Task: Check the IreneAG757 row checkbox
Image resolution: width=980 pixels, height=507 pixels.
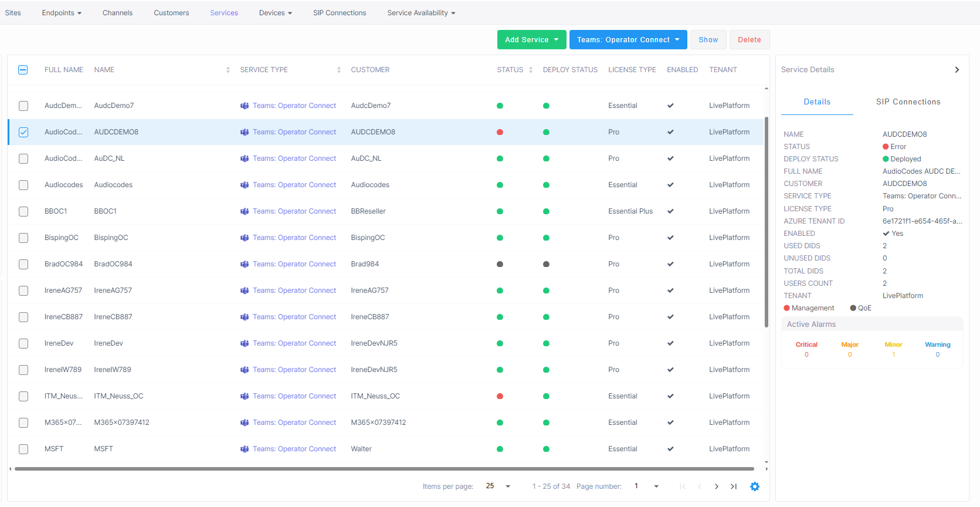Action: tap(23, 290)
